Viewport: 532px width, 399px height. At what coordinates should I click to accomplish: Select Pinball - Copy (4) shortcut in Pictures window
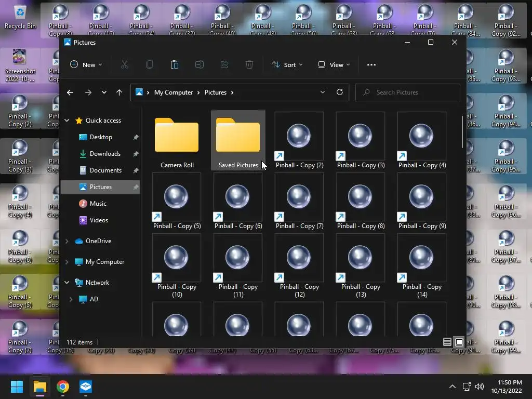pos(422,140)
